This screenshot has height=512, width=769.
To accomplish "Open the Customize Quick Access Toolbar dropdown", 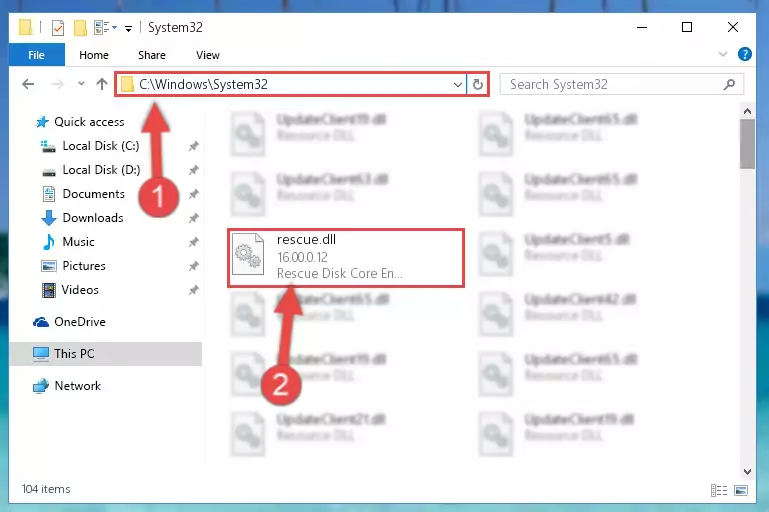I will [128, 28].
